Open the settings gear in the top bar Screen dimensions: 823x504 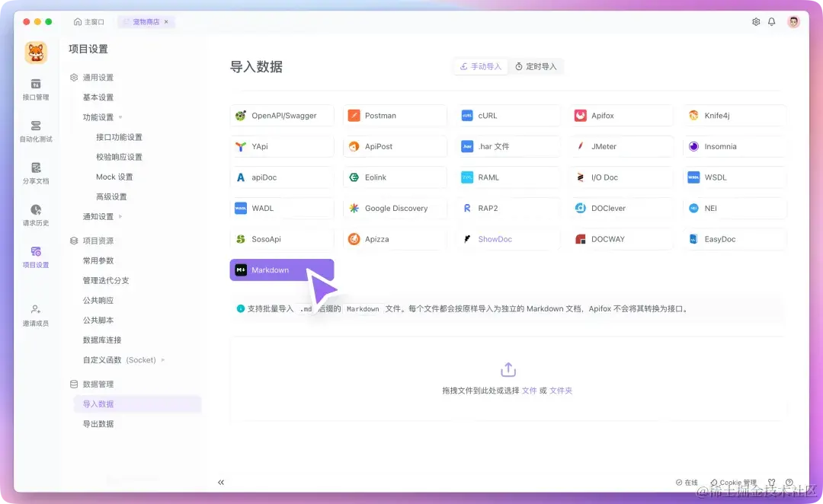pyautogui.click(x=755, y=21)
